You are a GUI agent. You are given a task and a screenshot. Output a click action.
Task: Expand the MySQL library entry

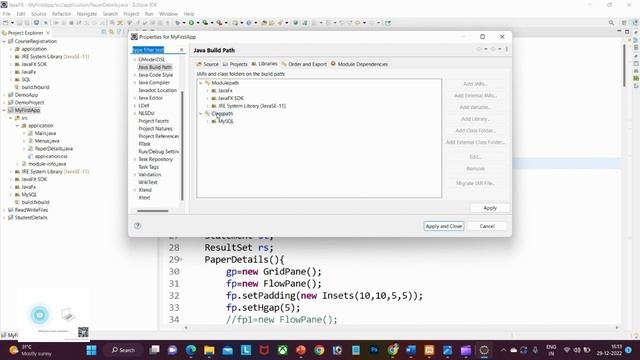(207, 121)
